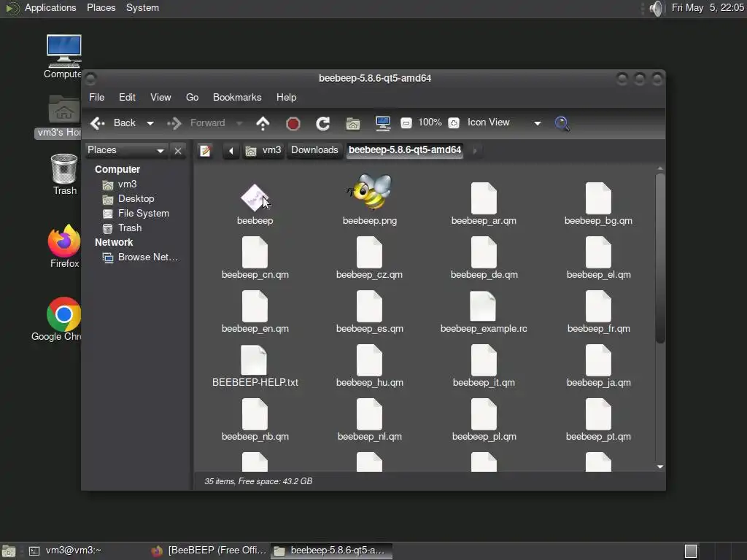The height and width of the screenshot is (560, 747).
Task: Select the beebeep_pl.qm file
Action: click(484, 419)
